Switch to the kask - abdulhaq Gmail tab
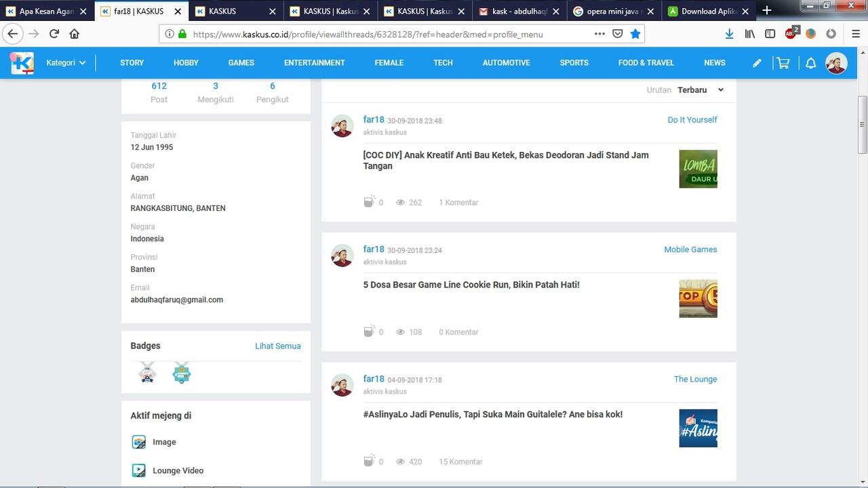The width and height of the screenshot is (868, 488). [519, 11]
